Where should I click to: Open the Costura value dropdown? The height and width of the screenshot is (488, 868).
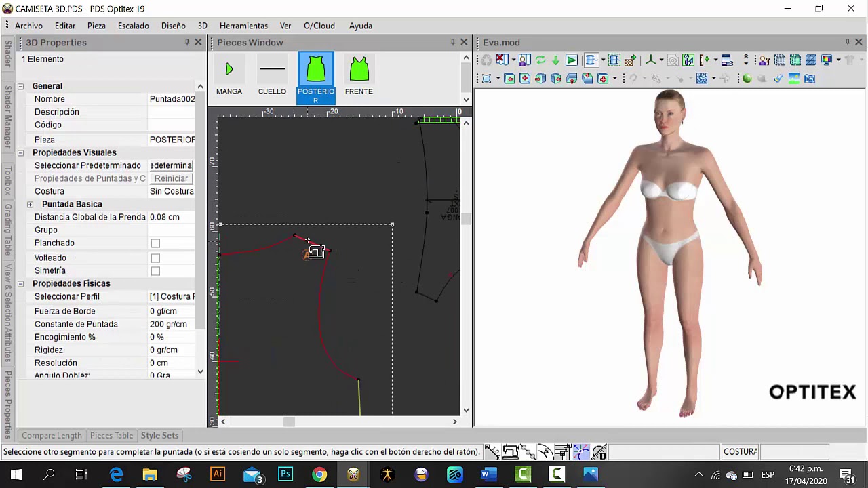172,191
